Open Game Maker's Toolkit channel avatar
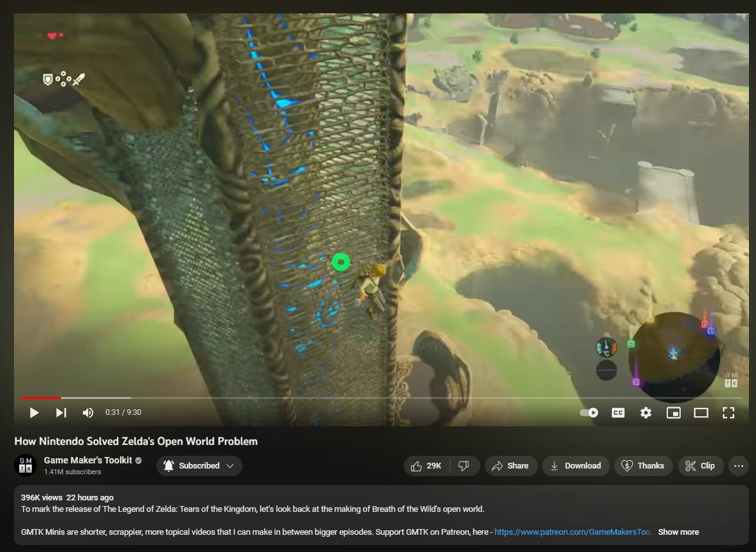The width and height of the screenshot is (756, 552). click(26, 465)
